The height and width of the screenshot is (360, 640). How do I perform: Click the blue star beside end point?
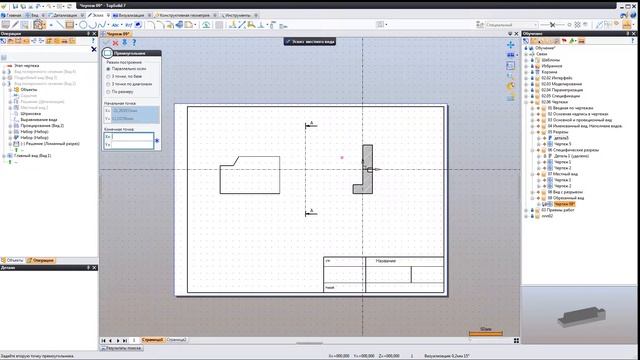(x=157, y=141)
